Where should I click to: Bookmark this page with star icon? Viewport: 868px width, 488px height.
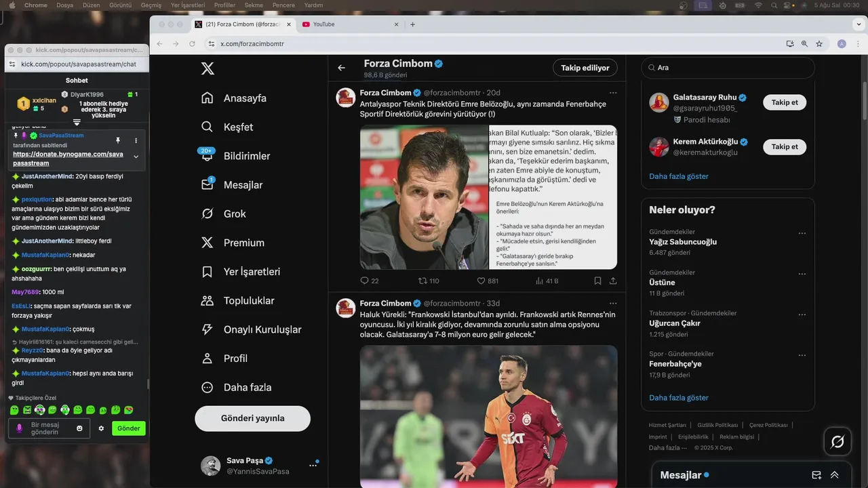click(819, 43)
